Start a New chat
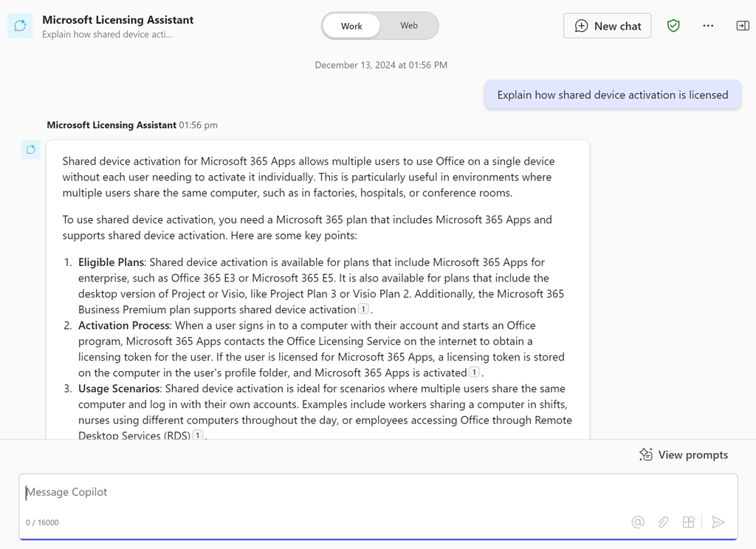 click(x=607, y=26)
